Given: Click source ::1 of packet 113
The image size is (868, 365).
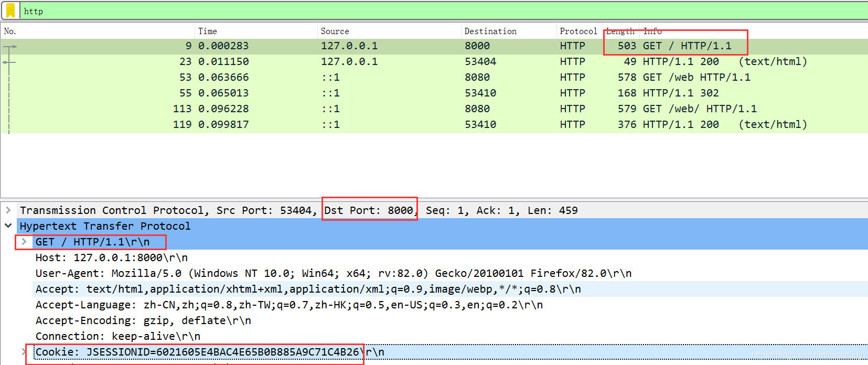Looking at the screenshot, I should (x=330, y=109).
